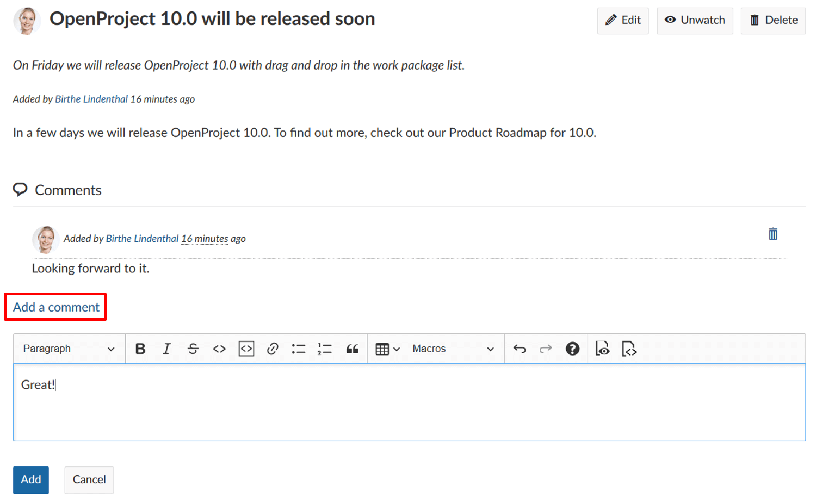Create a bulleted list
Image resolution: width=816 pixels, height=504 pixels.
[x=299, y=349]
